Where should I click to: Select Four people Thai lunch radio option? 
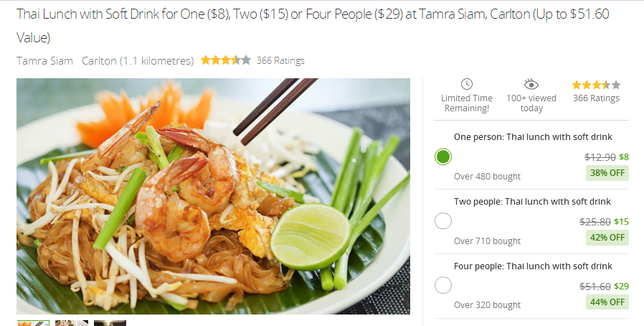point(443,285)
